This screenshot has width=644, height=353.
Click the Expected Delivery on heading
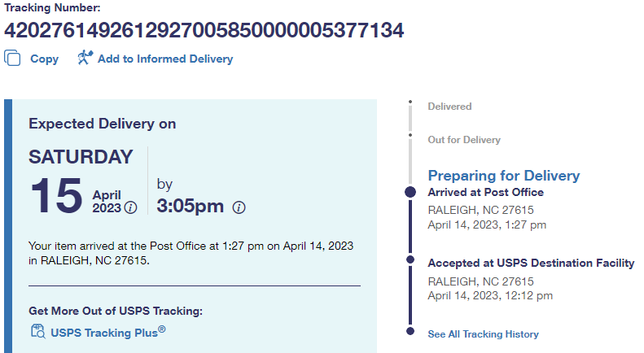103,124
